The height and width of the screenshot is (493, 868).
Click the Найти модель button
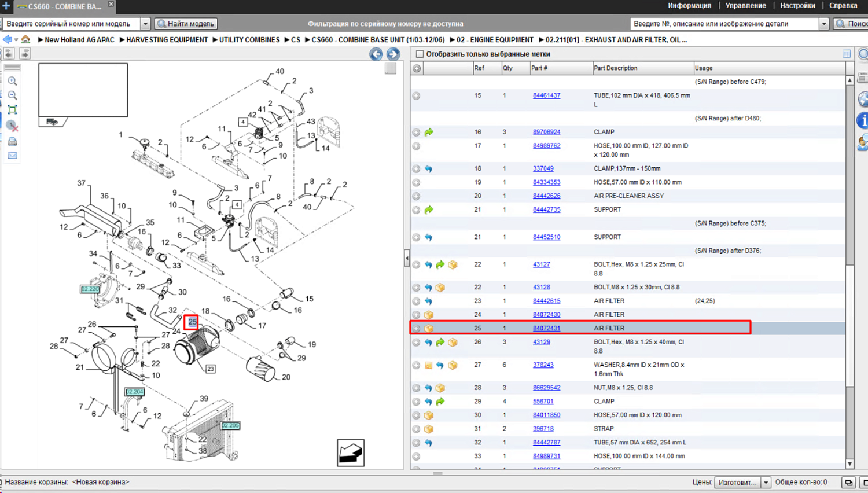(x=186, y=24)
